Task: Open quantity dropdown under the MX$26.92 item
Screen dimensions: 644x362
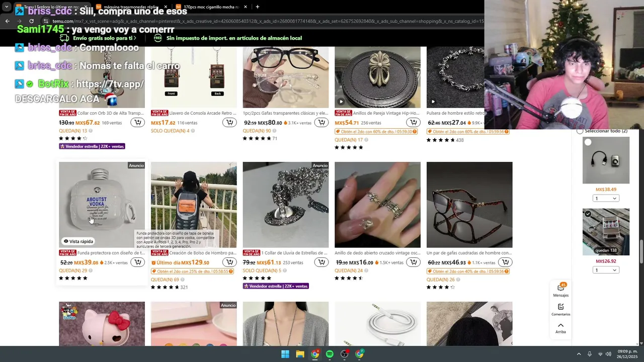Action: (606, 270)
